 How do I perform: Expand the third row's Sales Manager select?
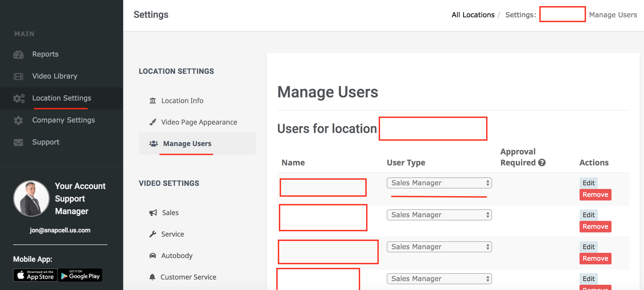[439, 247]
